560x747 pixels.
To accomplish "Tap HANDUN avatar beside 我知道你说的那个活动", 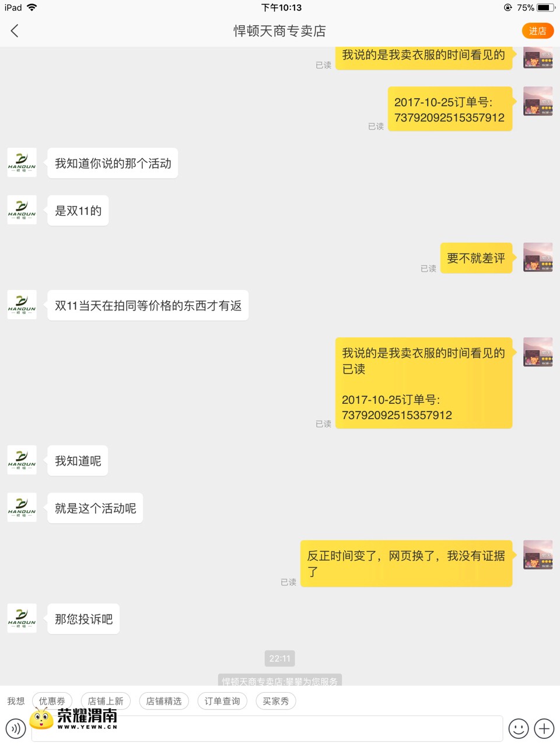I will 22,163.
